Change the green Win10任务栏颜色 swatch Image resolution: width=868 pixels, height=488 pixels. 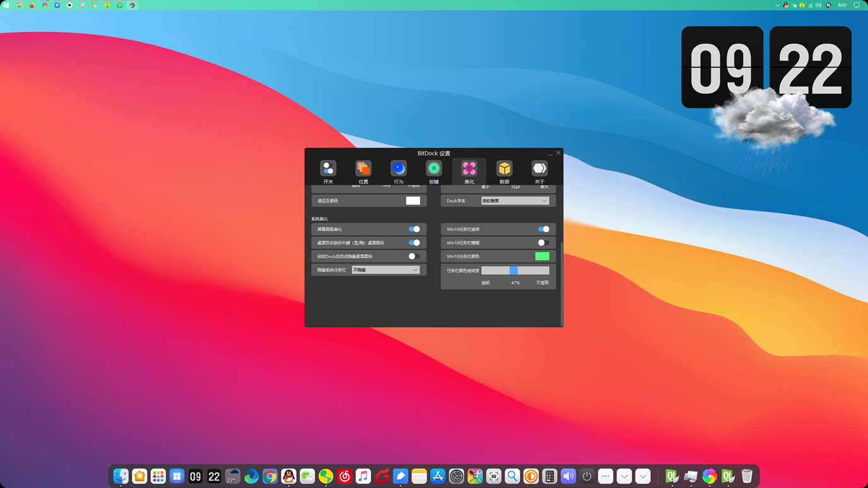542,257
